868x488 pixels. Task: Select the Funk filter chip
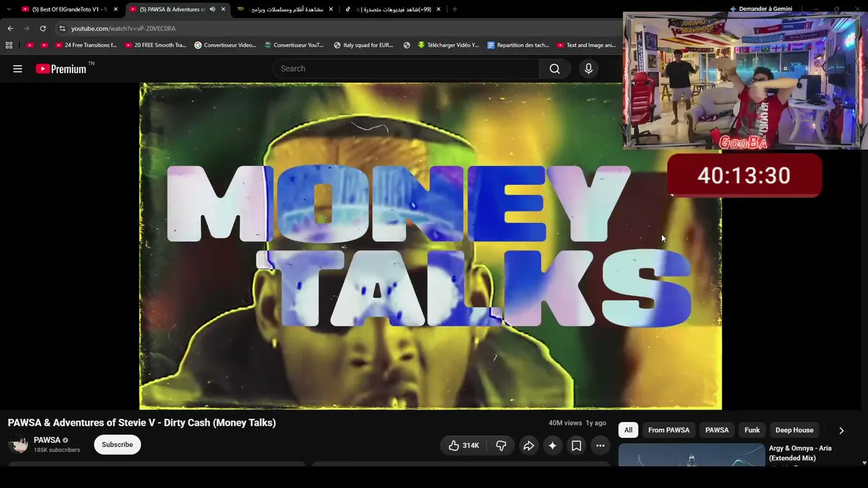coord(752,430)
